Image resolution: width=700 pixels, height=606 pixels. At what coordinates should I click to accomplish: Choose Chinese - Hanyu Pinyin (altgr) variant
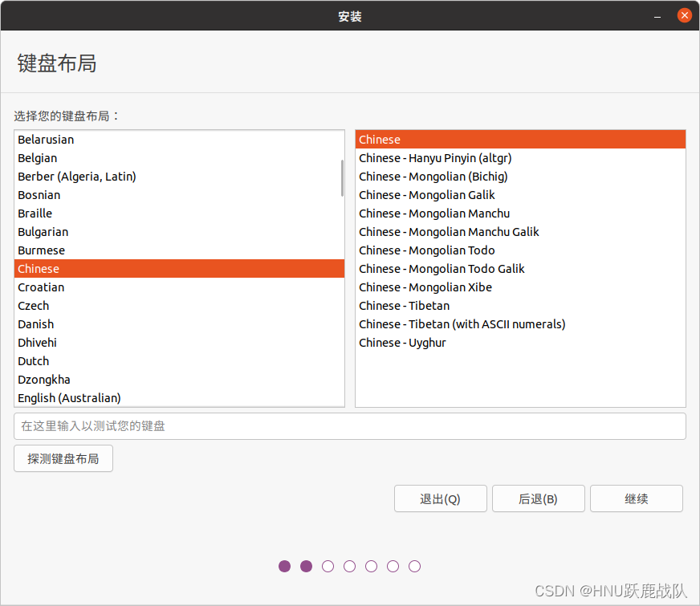pos(435,157)
